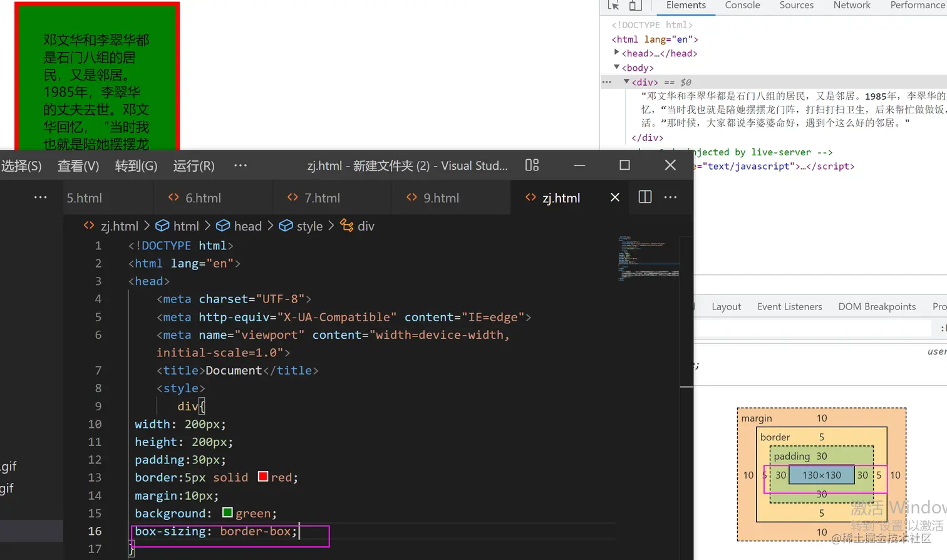Switch to the Event Listeners pane tab

(790, 307)
